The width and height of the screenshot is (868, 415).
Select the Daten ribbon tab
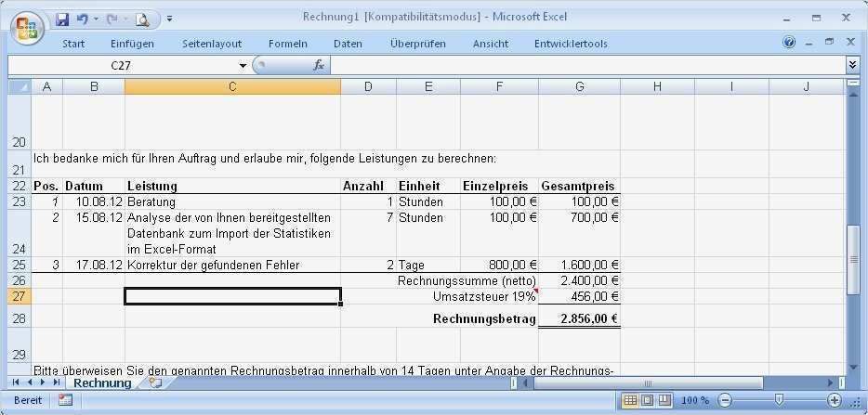click(x=349, y=44)
